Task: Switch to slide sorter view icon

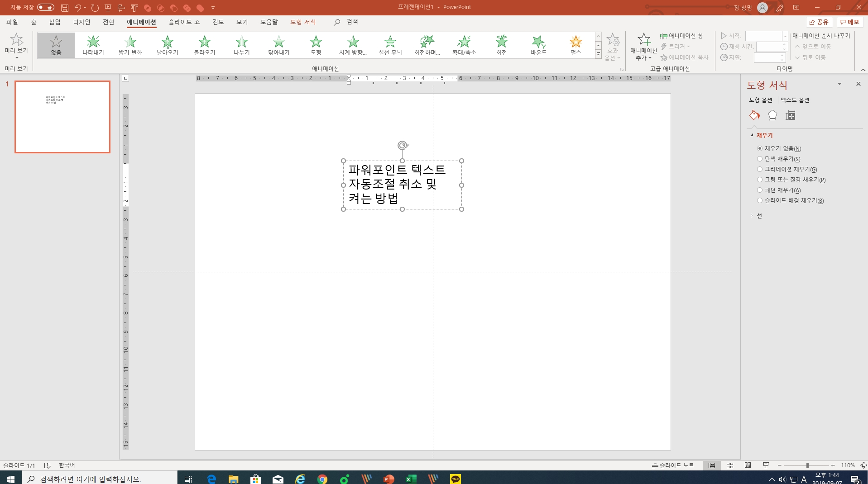Action: click(x=730, y=465)
